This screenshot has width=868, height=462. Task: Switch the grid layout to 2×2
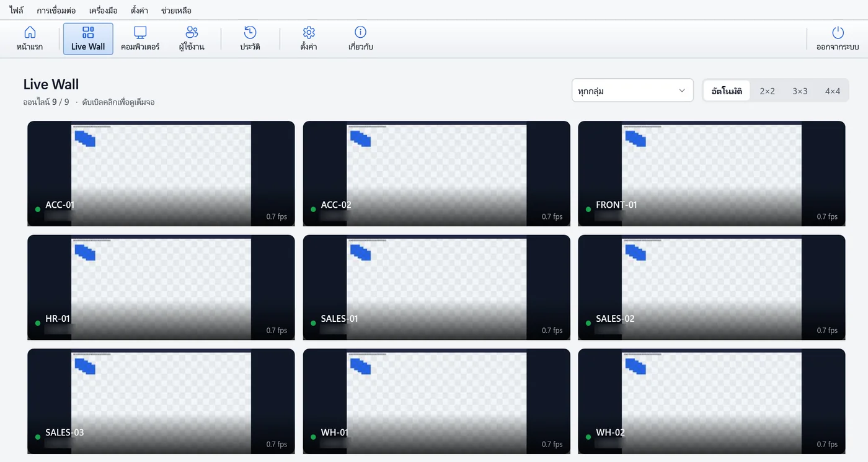point(768,91)
